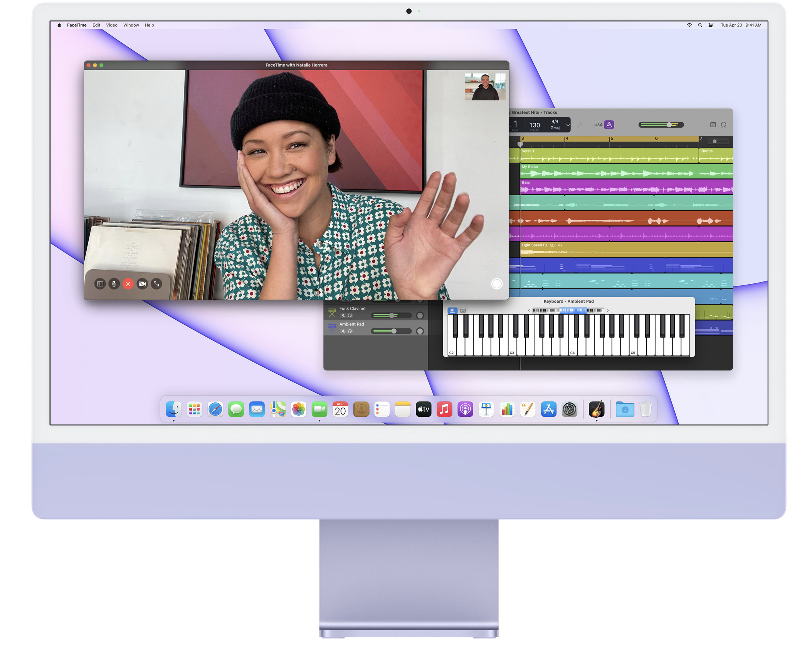
Task: Shift keyboard range left with arrow
Action: point(529,311)
